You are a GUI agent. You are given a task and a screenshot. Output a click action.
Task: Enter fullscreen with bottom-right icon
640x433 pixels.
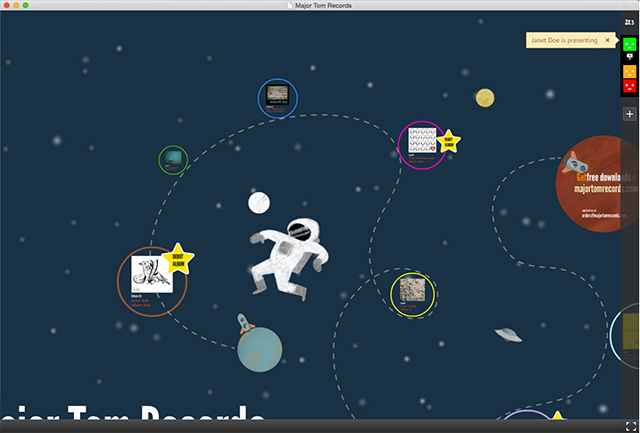pyautogui.click(x=631, y=426)
